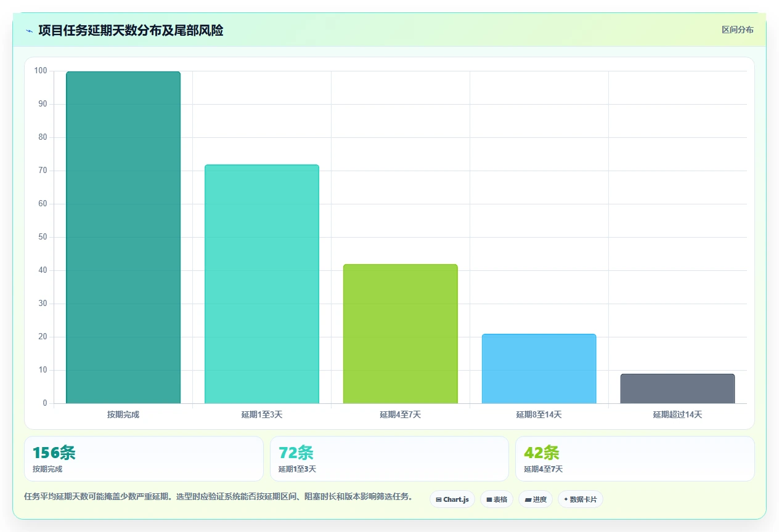
Task: Select the 表格 chip
Action: pos(496,499)
